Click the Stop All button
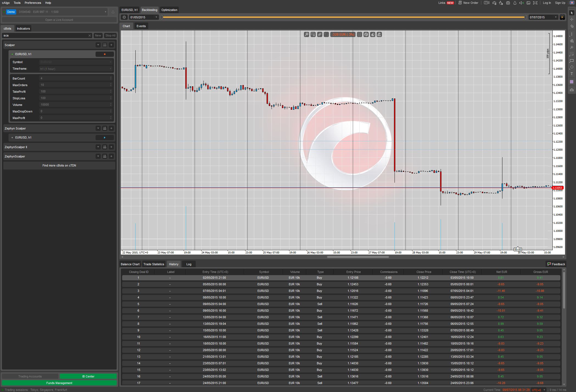Image resolution: width=576 pixels, height=392 pixels. point(110,36)
